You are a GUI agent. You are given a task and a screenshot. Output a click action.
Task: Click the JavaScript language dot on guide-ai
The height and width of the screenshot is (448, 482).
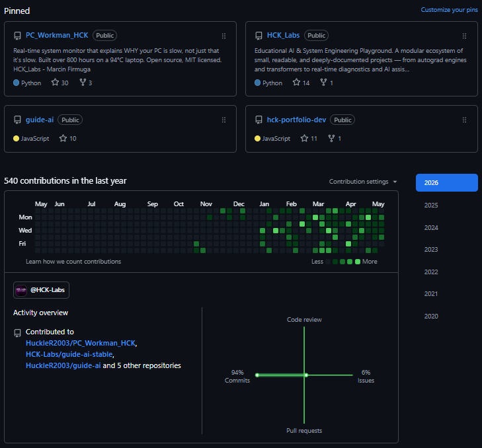(17, 139)
